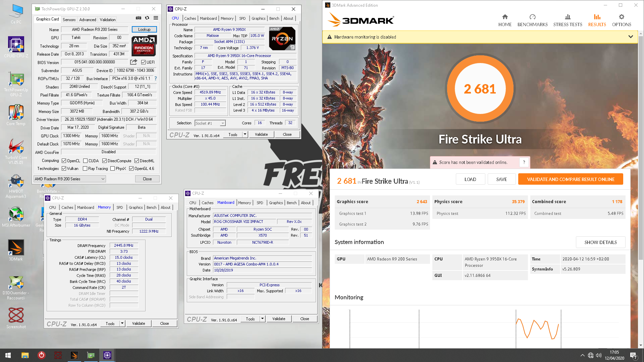Click Windows Start button

pos(8,355)
